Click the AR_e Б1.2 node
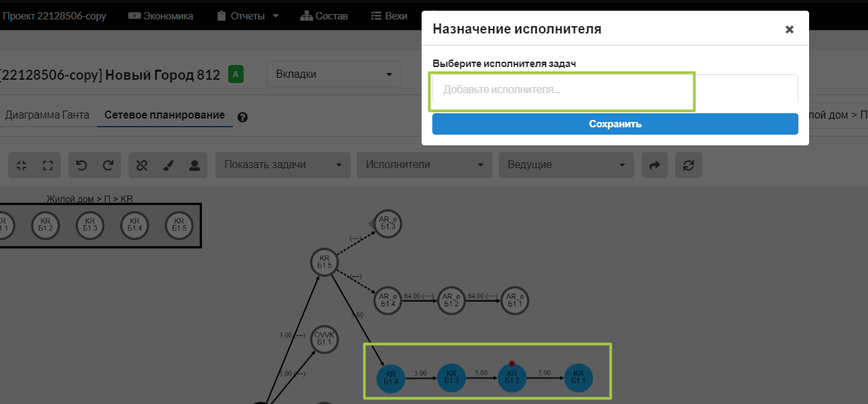The width and height of the screenshot is (868, 404). [451, 299]
